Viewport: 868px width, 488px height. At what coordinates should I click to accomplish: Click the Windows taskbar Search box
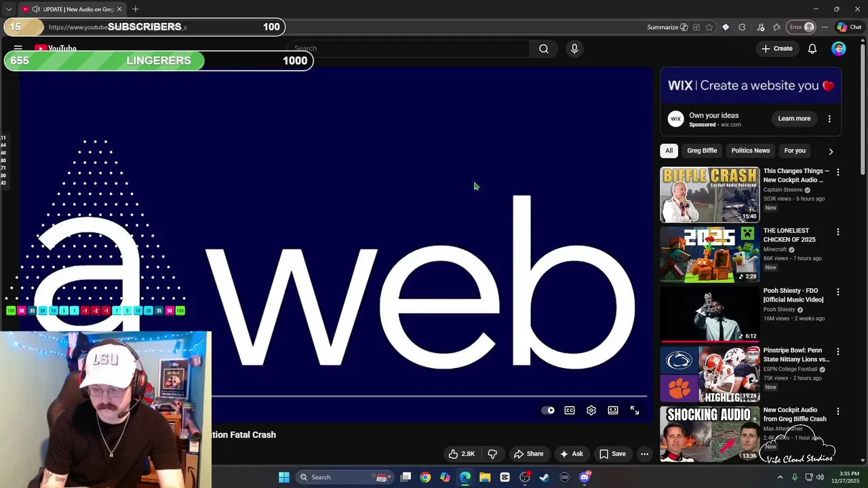344,477
